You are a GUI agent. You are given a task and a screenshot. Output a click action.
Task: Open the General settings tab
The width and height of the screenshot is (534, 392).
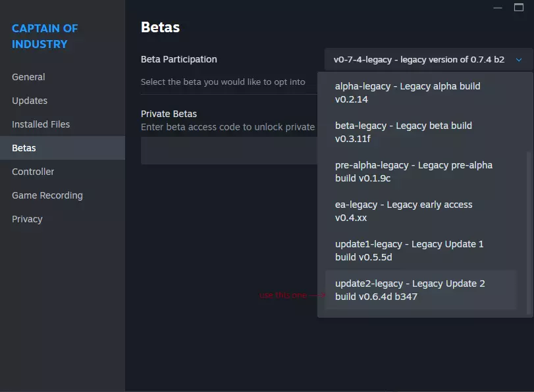[x=28, y=77]
